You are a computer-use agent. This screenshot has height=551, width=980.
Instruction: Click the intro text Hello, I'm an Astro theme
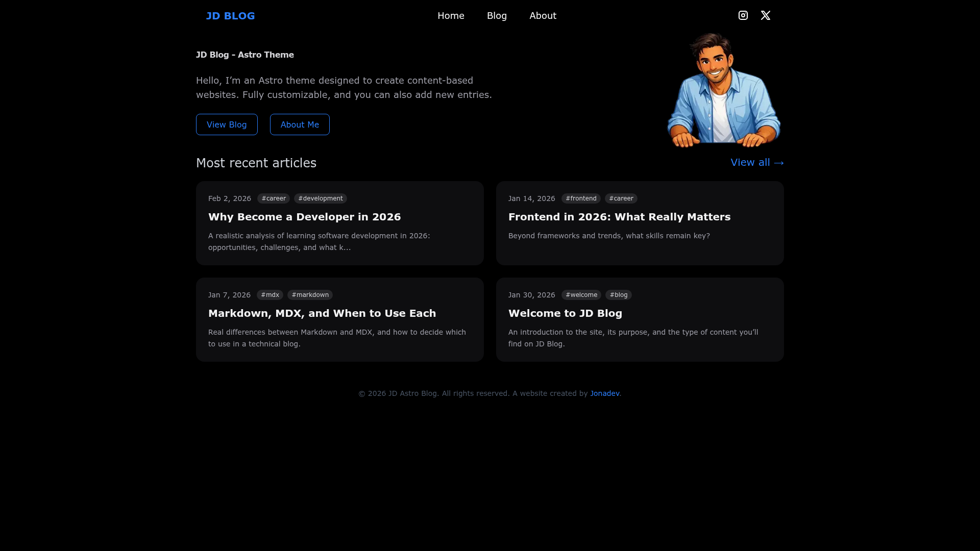[x=344, y=88]
